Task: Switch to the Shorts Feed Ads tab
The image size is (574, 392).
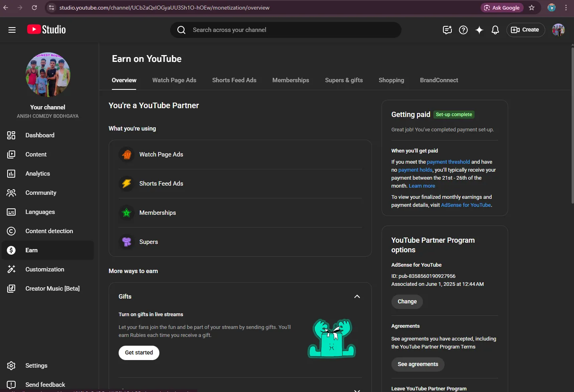Action: [x=234, y=80]
